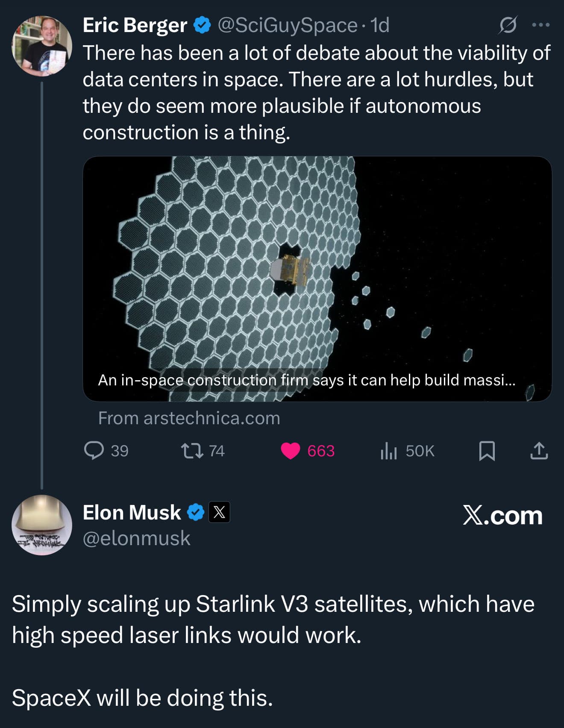The image size is (564, 728).
Task: Open the @elonmusk handle link
Action: point(136,538)
